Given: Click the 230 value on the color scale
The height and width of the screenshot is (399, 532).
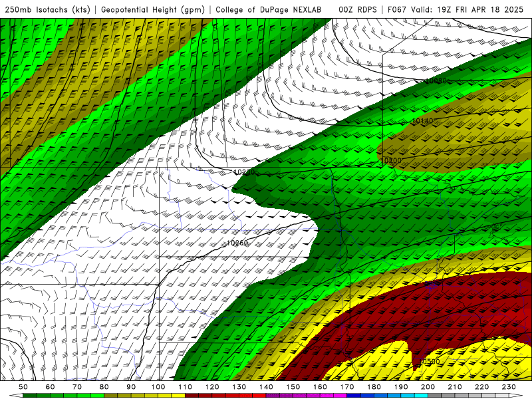Looking at the screenshot, I should point(509,387).
